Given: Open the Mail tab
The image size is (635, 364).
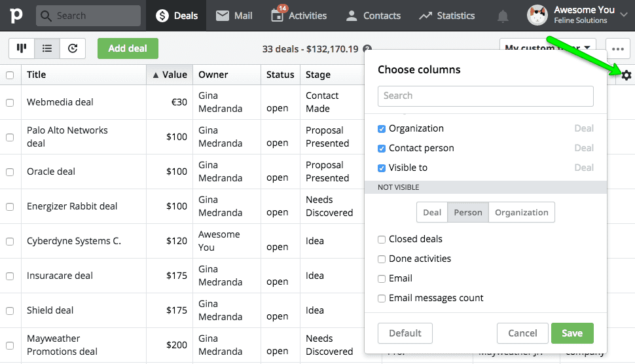Looking at the screenshot, I should (x=234, y=16).
